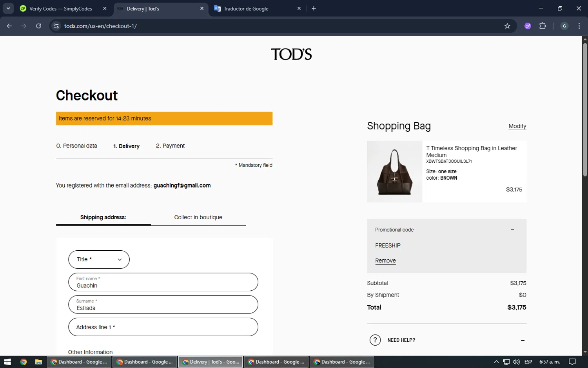The image size is (588, 368).
Task: Open a new browser tab
Action: tap(314, 8)
